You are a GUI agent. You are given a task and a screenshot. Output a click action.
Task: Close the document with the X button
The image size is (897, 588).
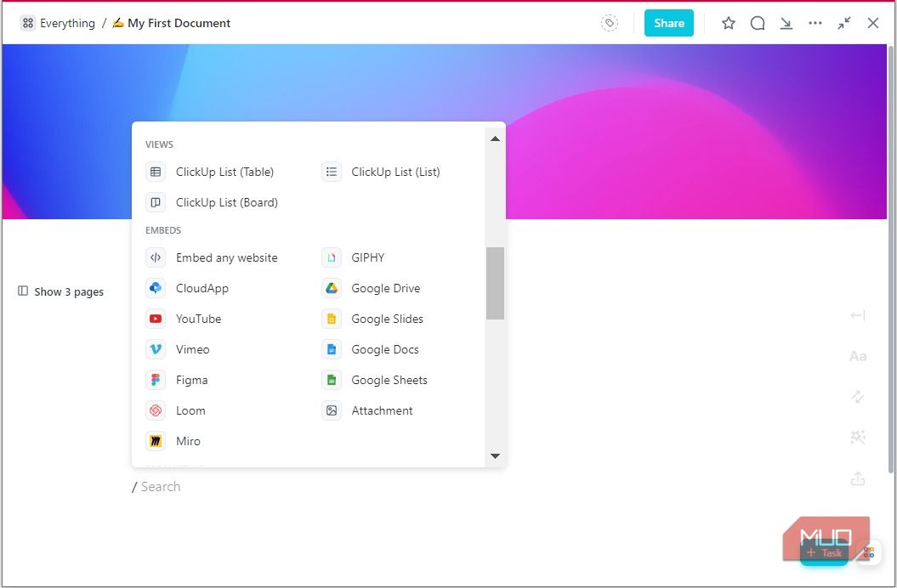tap(873, 23)
